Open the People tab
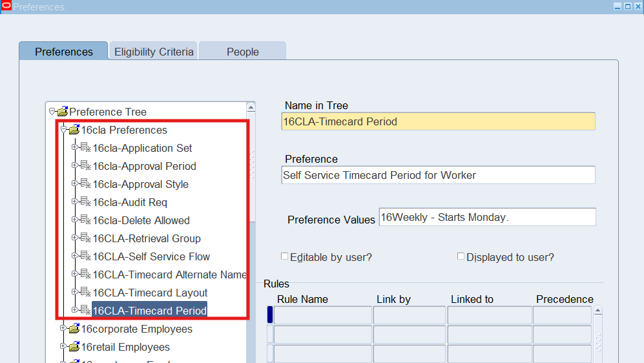644x363 pixels. click(242, 52)
